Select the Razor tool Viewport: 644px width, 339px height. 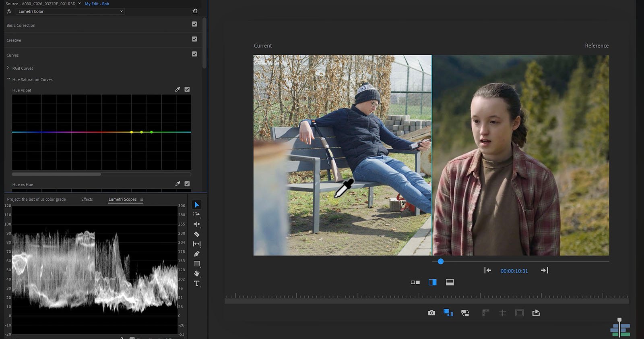pos(196,234)
